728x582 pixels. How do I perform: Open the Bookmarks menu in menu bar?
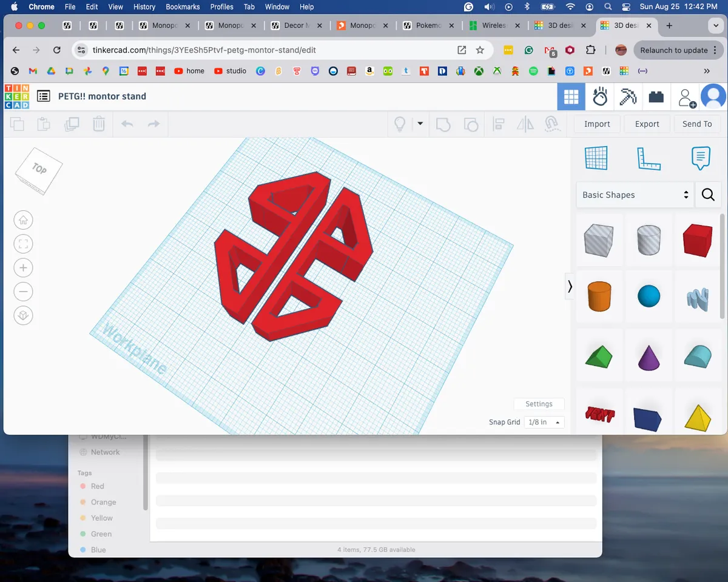[x=183, y=7]
